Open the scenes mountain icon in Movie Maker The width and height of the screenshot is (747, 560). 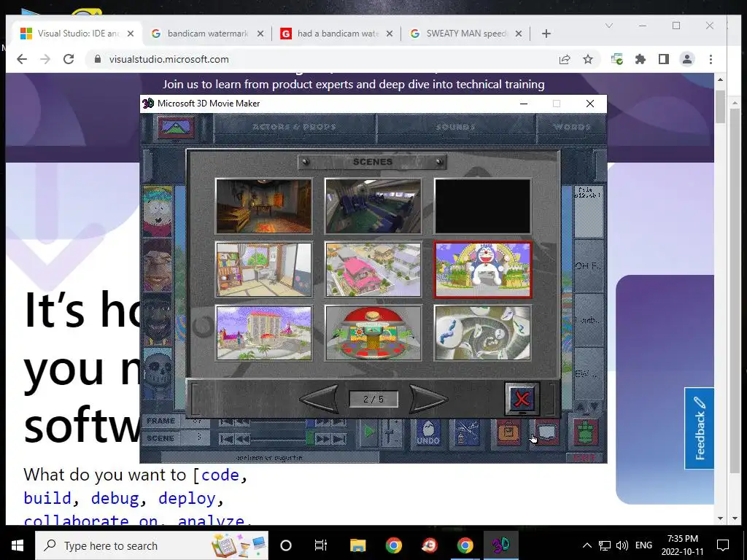(176, 127)
